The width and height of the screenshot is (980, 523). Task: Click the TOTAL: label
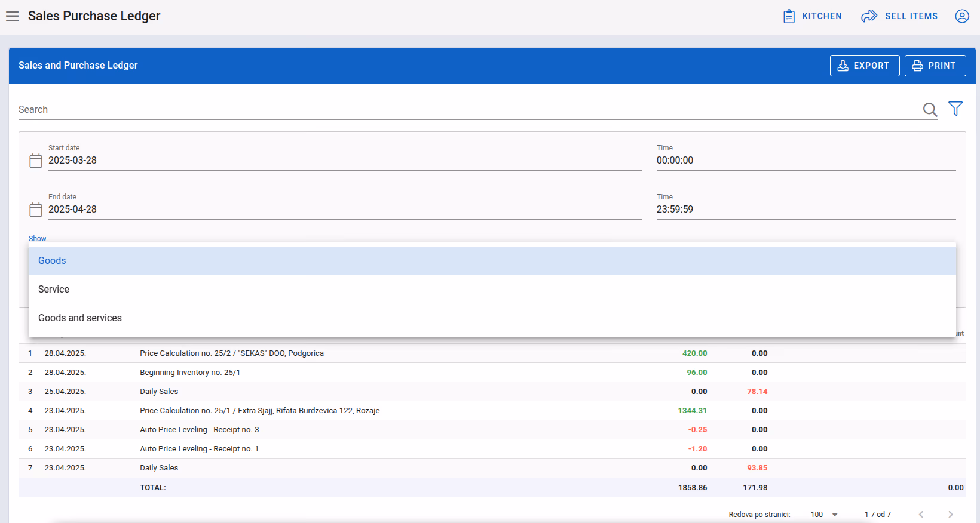click(x=153, y=488)
